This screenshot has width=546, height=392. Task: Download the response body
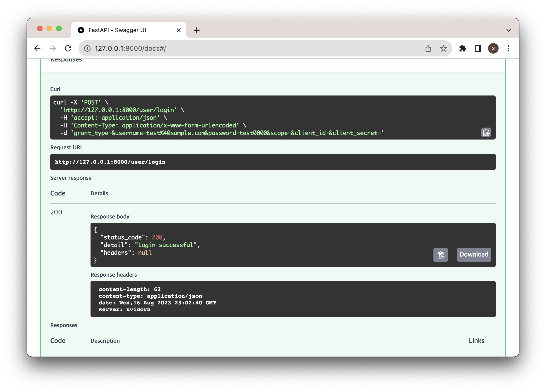(x=473, y=255)
